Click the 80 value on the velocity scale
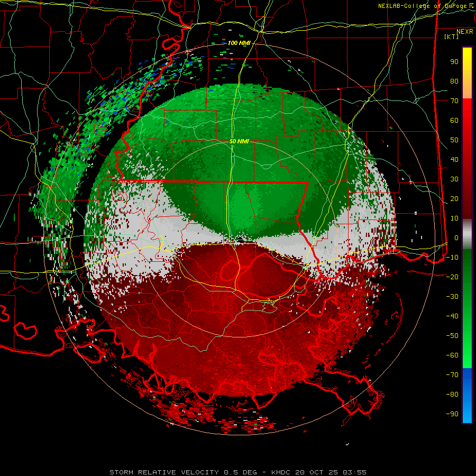This screenshot has height=476, width=476. pos(454,81)
